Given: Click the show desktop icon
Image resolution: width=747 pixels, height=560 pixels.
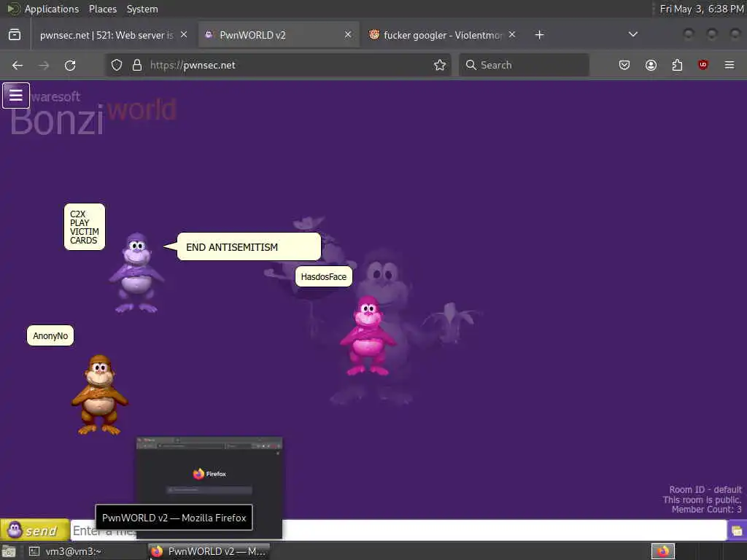Looking at the screenshot, I should tap(9, 551).
